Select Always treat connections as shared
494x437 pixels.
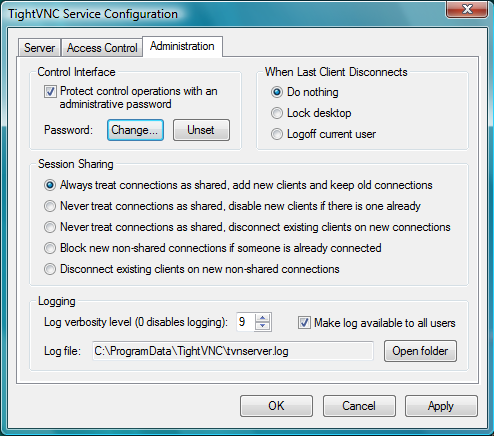[x=50, y=185]
